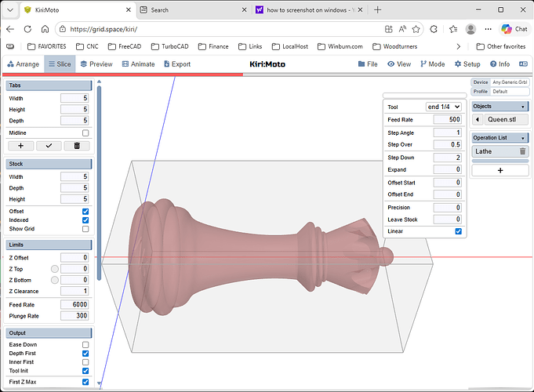Disable the Indexed checkbox
This screenshot has height=392, width=534.
(x=85, y=220)
